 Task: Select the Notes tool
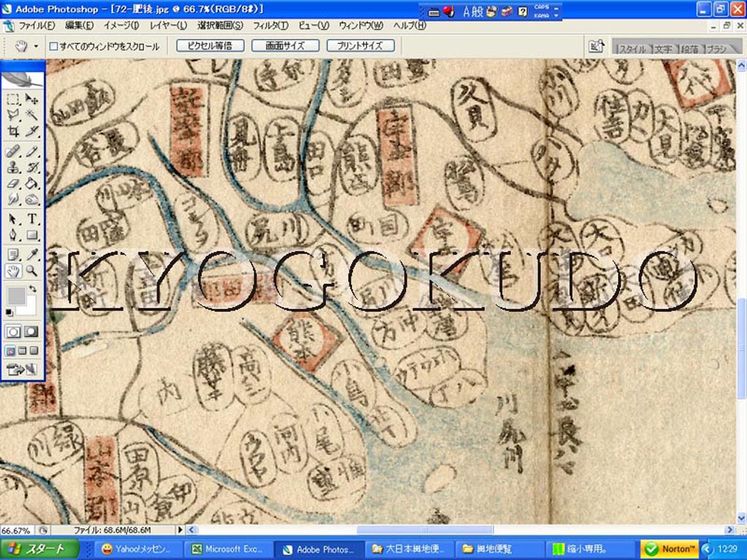[13, 255]
